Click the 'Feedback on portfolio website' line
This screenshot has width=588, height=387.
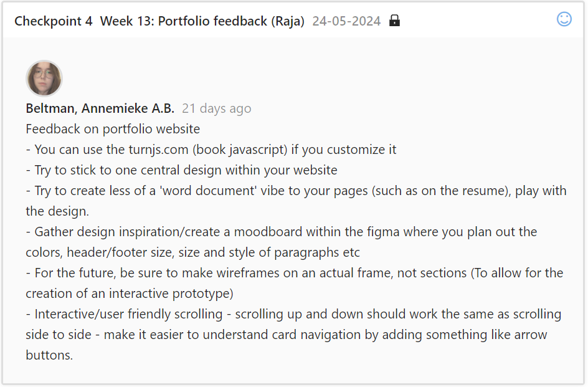[x=113, y=129]
